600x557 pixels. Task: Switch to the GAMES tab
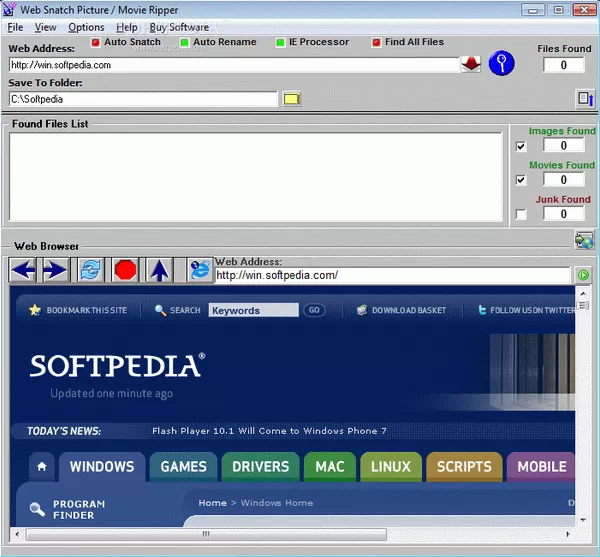click(x=184, y=466)
